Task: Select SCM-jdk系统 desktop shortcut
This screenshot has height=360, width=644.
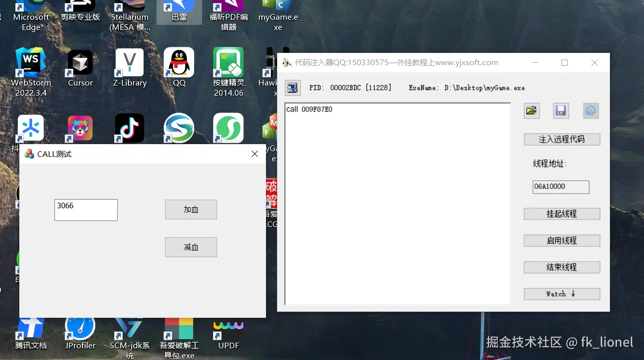Action: 129,338
